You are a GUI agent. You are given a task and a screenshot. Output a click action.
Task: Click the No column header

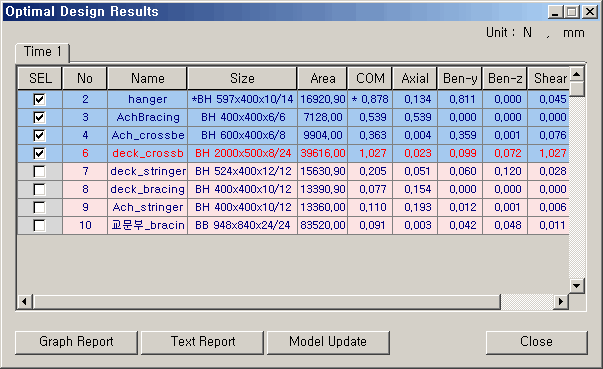(x=85, y=78)
